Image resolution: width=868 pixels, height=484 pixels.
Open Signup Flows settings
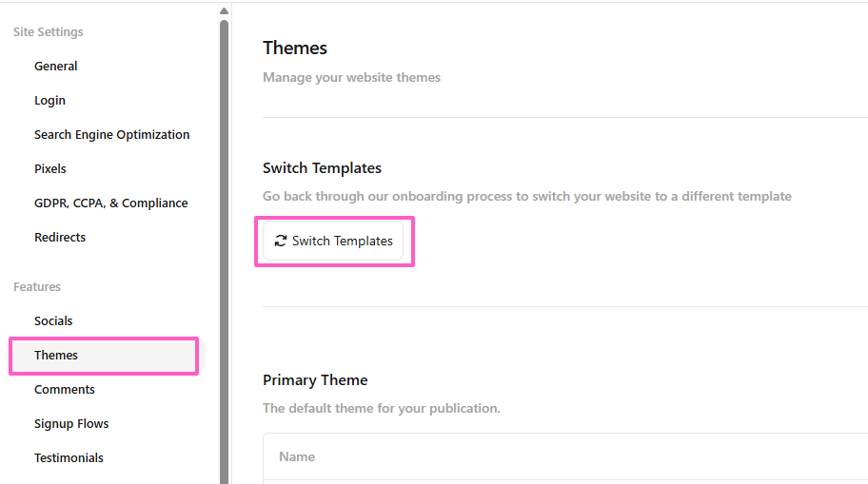pos(71,424)
